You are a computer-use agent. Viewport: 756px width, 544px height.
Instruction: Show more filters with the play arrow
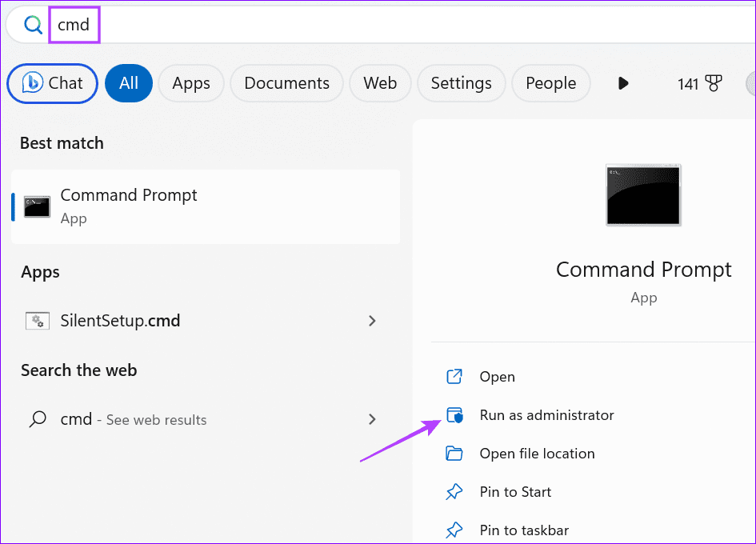click(623, 83)
